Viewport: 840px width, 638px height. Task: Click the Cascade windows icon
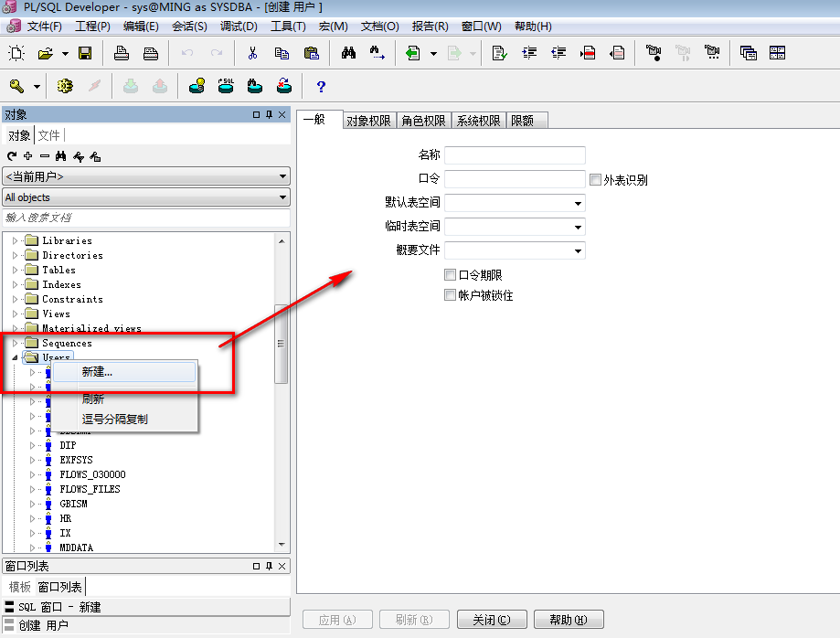click(x=748, y=52)
